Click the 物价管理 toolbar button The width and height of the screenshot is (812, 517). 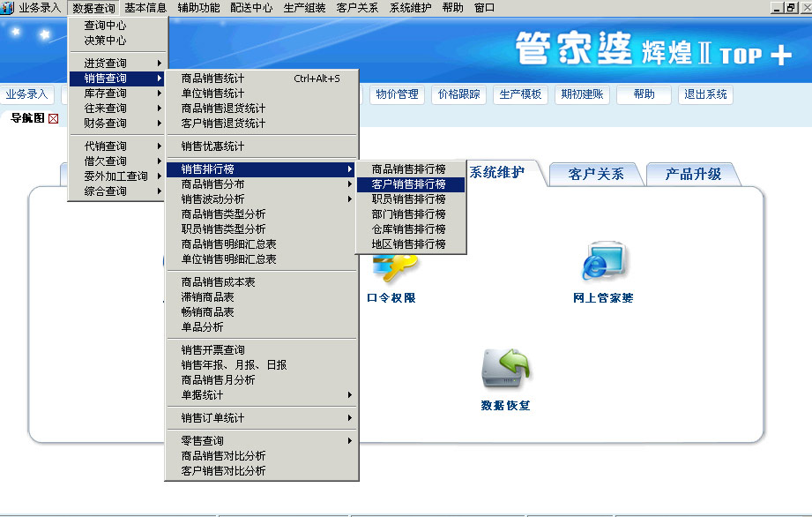(x=398, y=94)
